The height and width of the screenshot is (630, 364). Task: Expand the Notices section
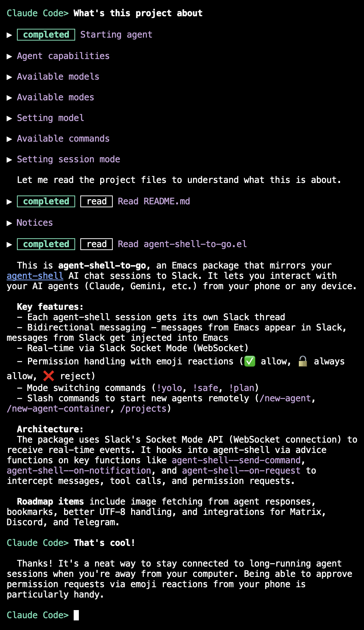coord(10,223)
